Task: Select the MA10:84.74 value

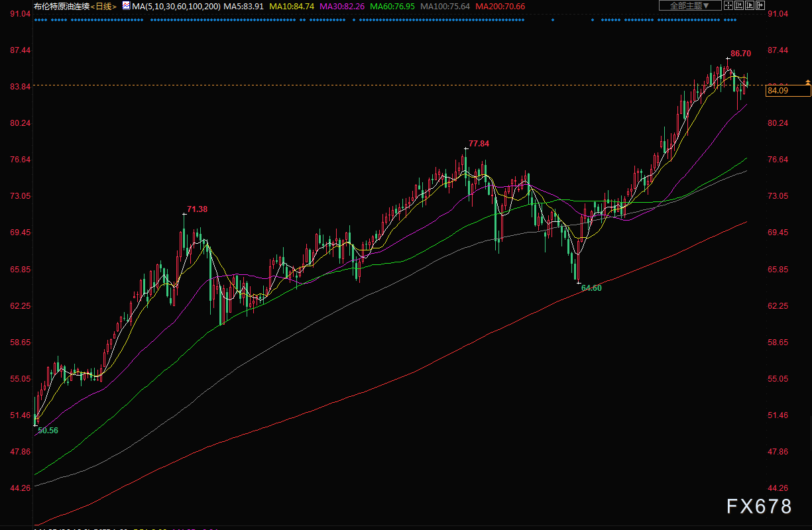Action: (x=292, y=6)
